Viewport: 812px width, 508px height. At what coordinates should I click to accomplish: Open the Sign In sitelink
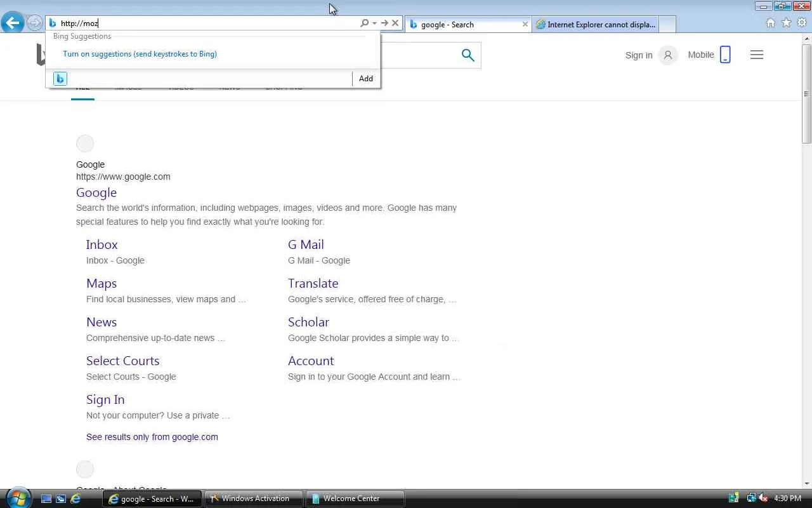(x=105, y=399)
